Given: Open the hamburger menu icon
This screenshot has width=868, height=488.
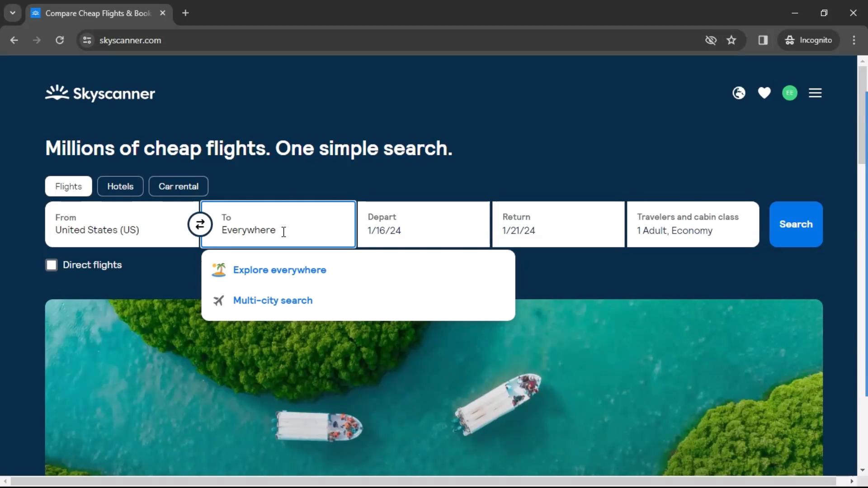Looking at the screenshot, I should [x=815, y=93].
